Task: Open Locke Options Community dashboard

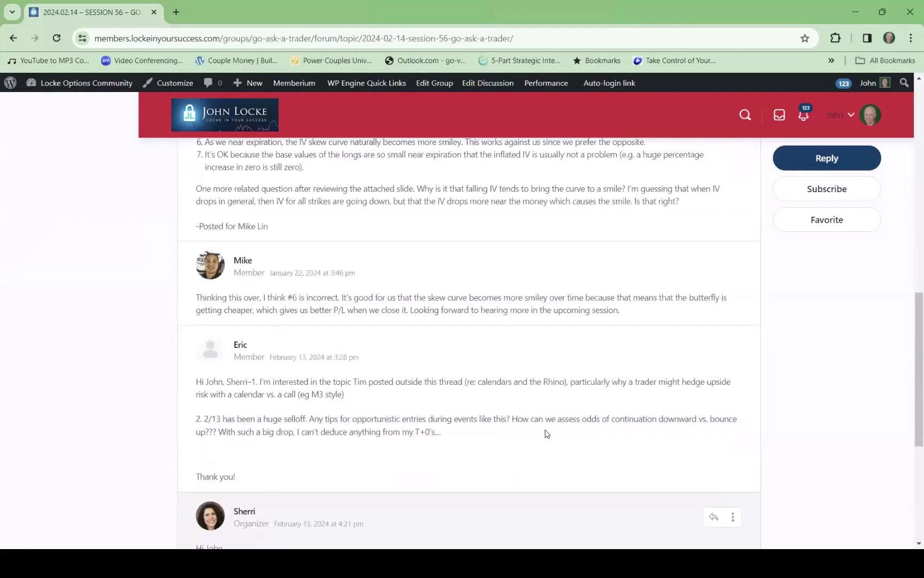Action: (79, 83)
